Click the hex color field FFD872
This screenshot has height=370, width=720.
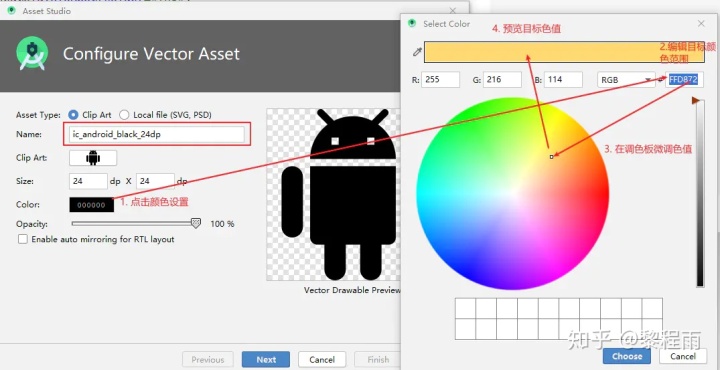pos(684,79)
